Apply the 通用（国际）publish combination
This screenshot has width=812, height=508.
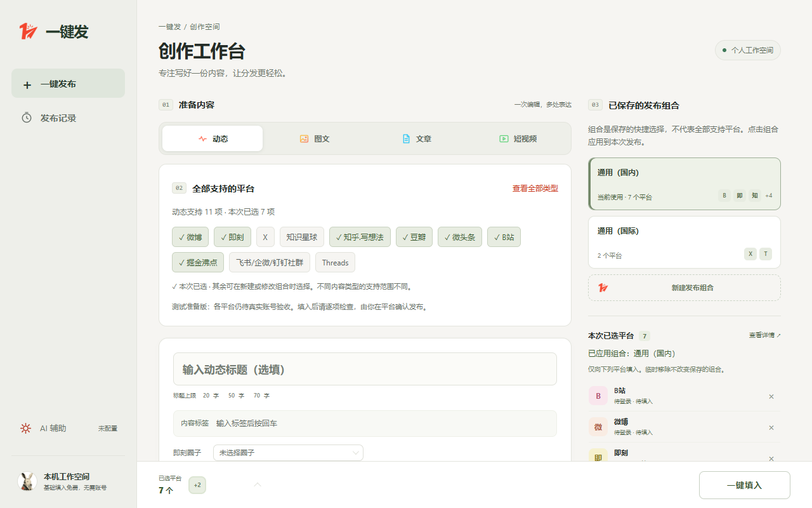(684, 242)
